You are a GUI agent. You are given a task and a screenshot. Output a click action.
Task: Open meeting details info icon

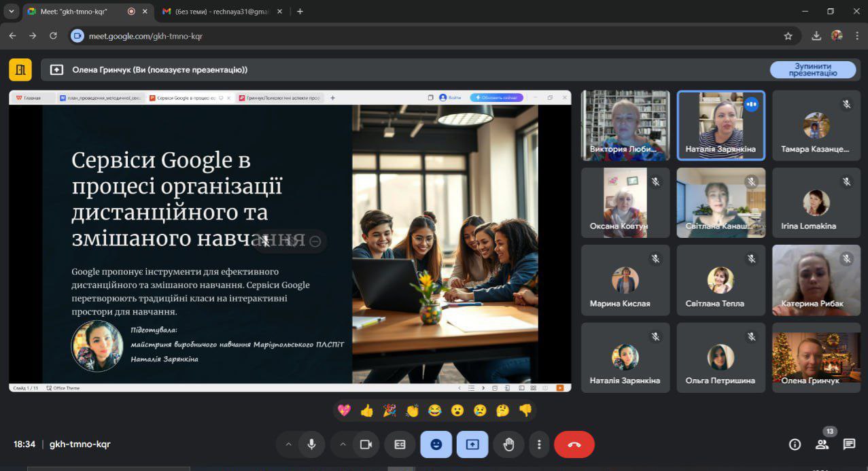795,444
